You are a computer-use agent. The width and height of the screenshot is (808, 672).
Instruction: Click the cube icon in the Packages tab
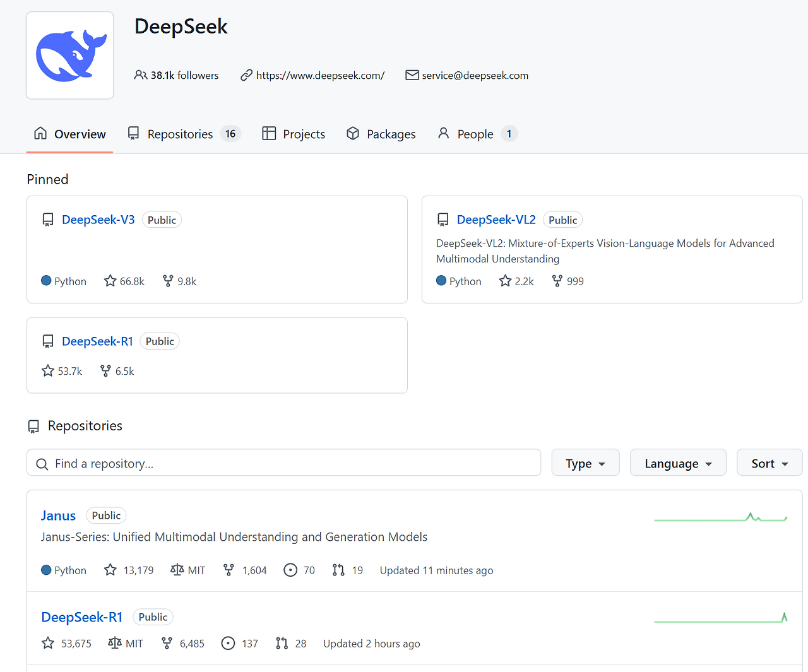click(353, 133)
